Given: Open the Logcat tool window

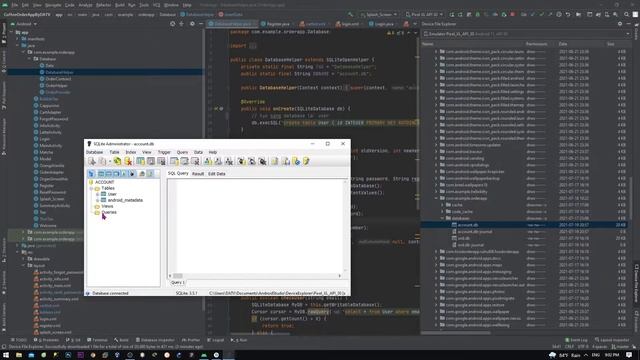Looking at the screenshot, I should point(216,340).
